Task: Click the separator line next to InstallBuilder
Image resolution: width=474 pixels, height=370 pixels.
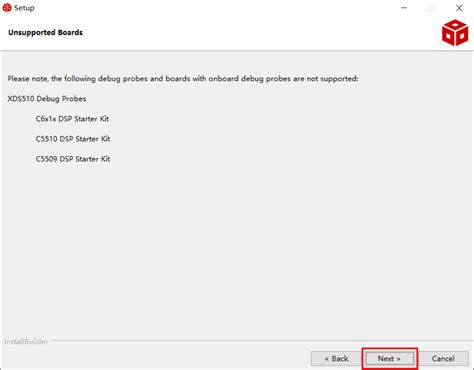Action: pos(262,341)
